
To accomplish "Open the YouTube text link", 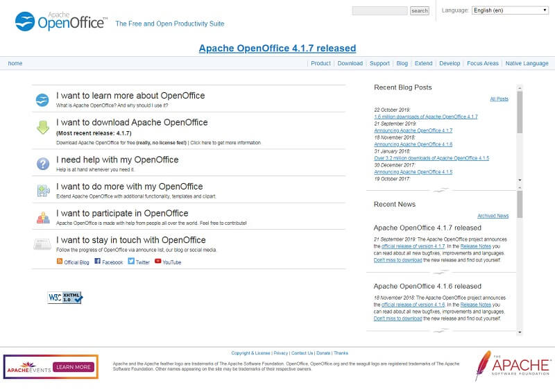I will point(171,262).
